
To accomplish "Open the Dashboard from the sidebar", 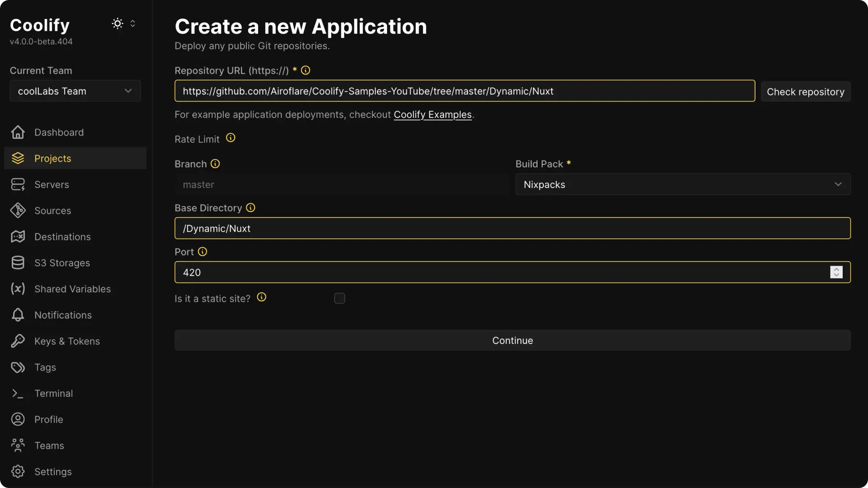I will pyautogui.click(x=59, y=132).
